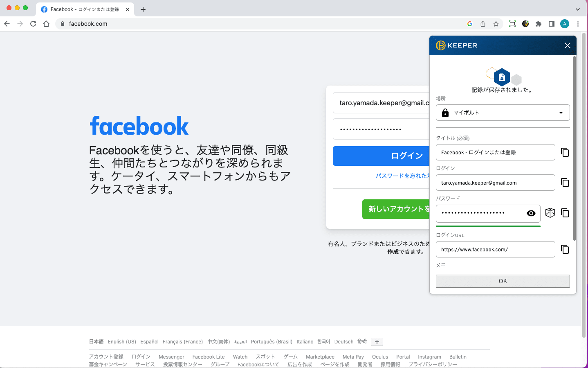Open Keeper extension in browser toolbar
Viewport: 588px width, 368px height.
tap(525, 24)
